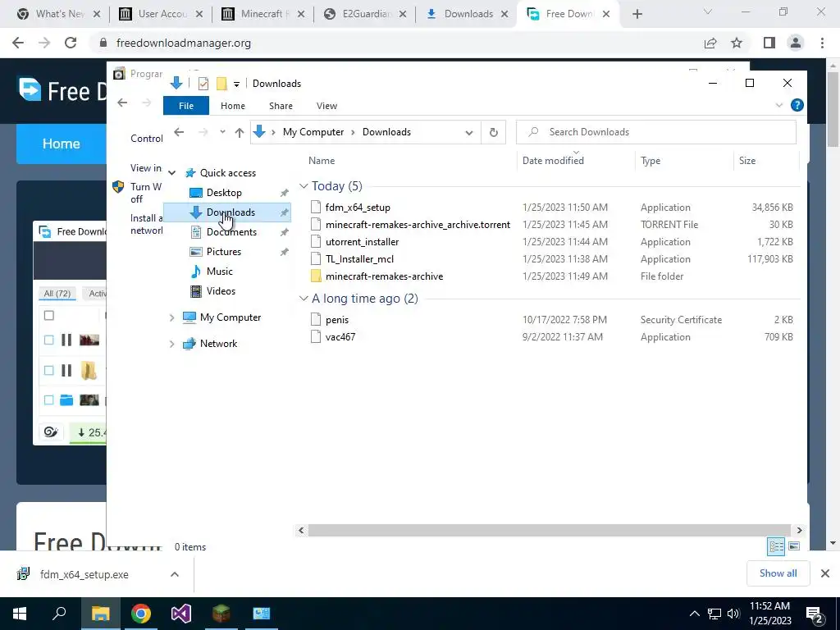Open fdm_x64_setup.exe download options chevron
Viewport: 840px width, 630px height.
coord(174,574)
